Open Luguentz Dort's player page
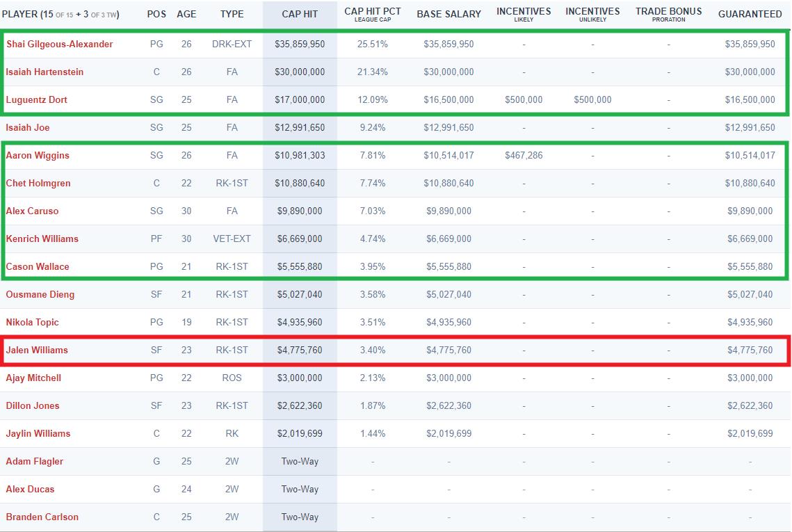The width and height of the screenshot is (792, 532). click(x=37, y=99)
